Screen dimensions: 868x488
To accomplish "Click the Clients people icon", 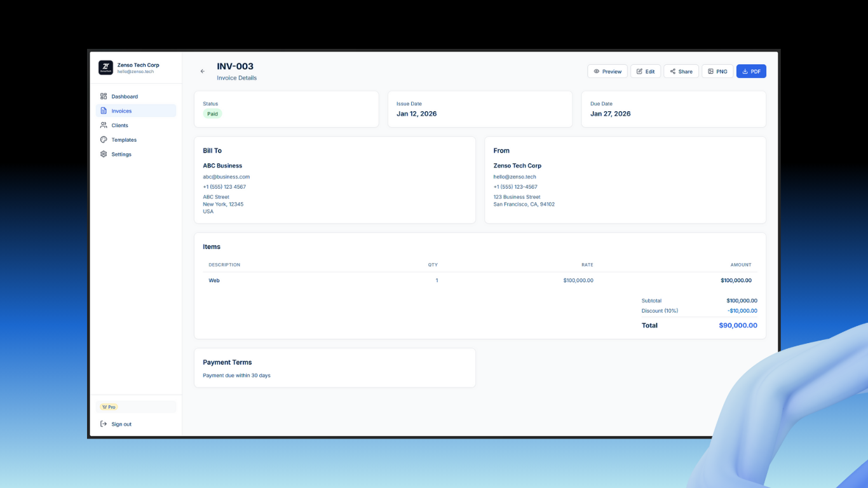I will click(104, 125).
